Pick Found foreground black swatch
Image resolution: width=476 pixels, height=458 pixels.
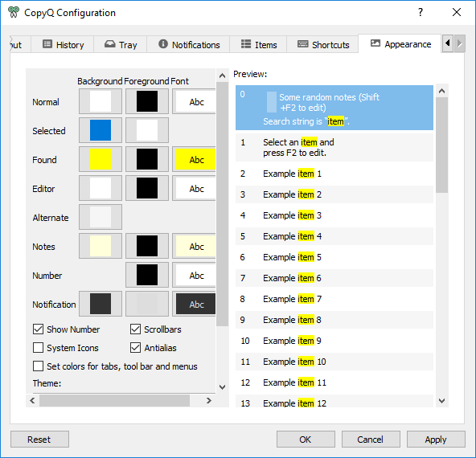click(147, 160)
